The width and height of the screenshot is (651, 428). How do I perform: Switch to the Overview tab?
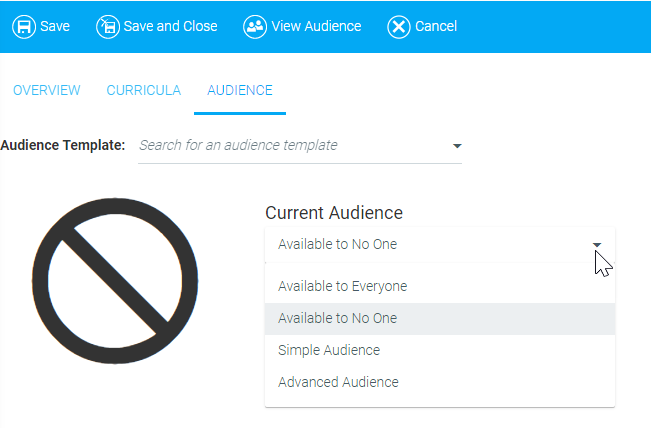(46, 90)
